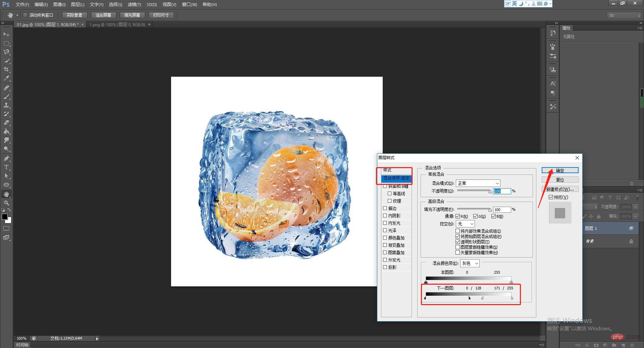This screenshot has height=348, width=644.
Task: Open the History panel icon
Action: pos(553,33)
